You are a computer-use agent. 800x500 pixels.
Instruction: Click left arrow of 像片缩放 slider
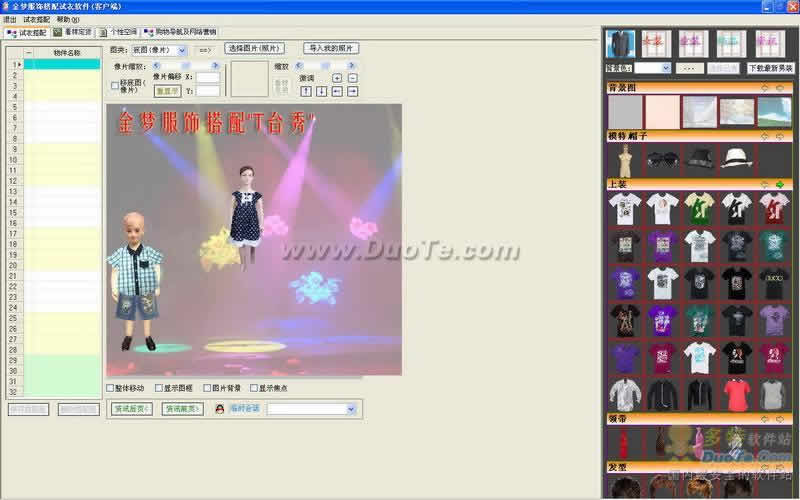click(x=157, y=66)
